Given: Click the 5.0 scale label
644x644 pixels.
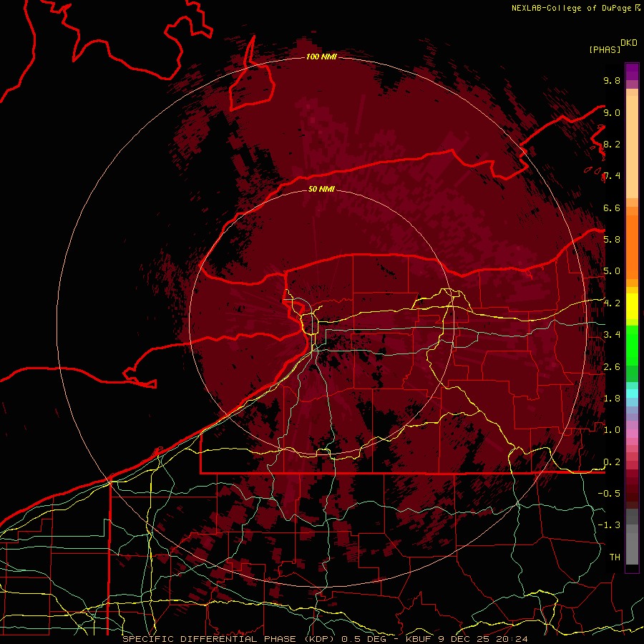Looking at the screenshot, I should tap(612, 271).
